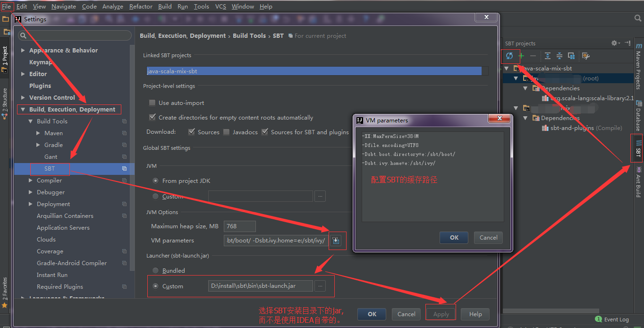Open SBT projects panel gear menu

click(615, 43)
